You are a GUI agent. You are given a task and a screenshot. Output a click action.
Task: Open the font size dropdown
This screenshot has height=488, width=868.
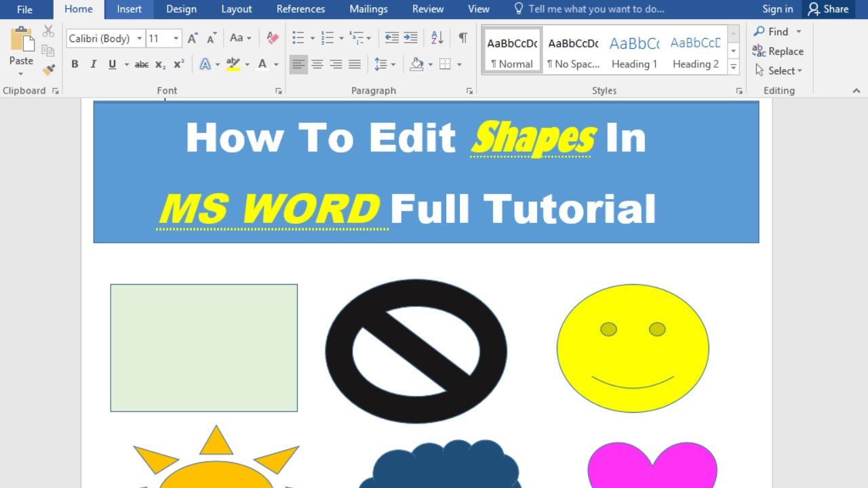tap(176, 39)
